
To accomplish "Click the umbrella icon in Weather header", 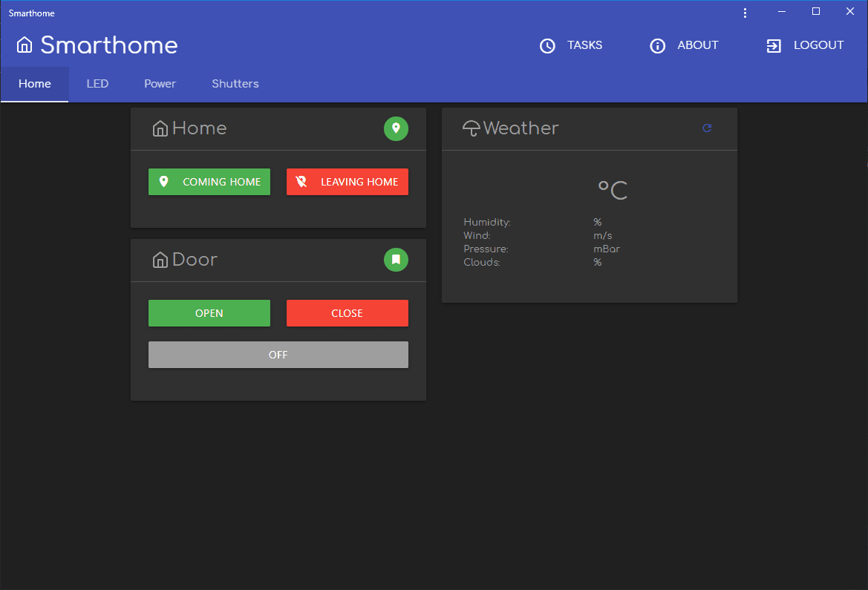I will tap(471, 128).
